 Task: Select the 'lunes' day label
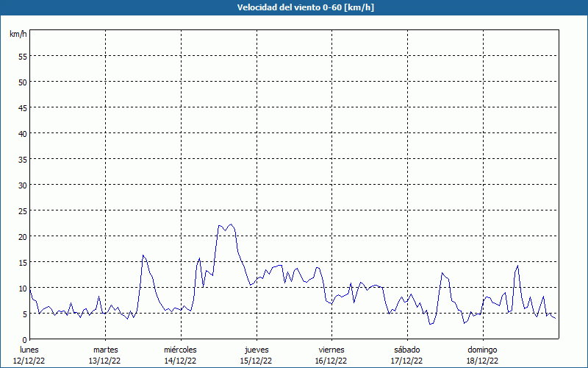pos(29,350)
